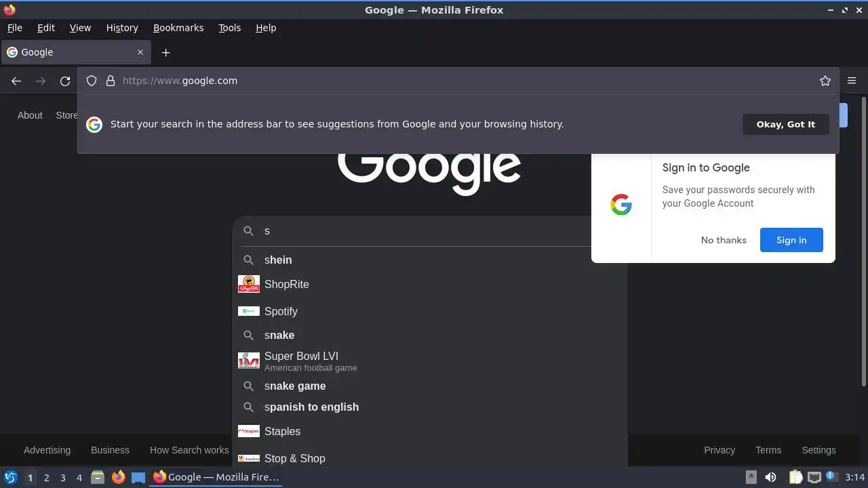Screen dimensions: 868x488
Task: Open the Business footer link
Action: (x=110, y=450)
